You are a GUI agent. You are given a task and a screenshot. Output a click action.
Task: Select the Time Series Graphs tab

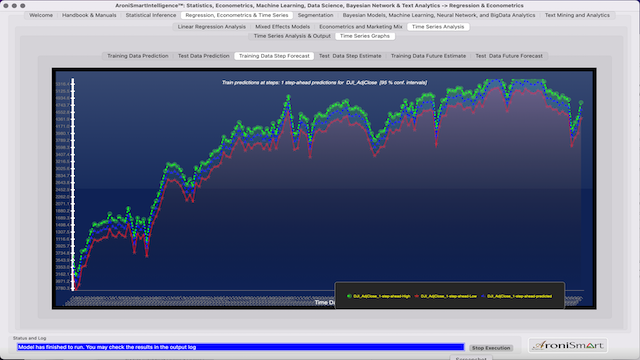coord(364,36)
